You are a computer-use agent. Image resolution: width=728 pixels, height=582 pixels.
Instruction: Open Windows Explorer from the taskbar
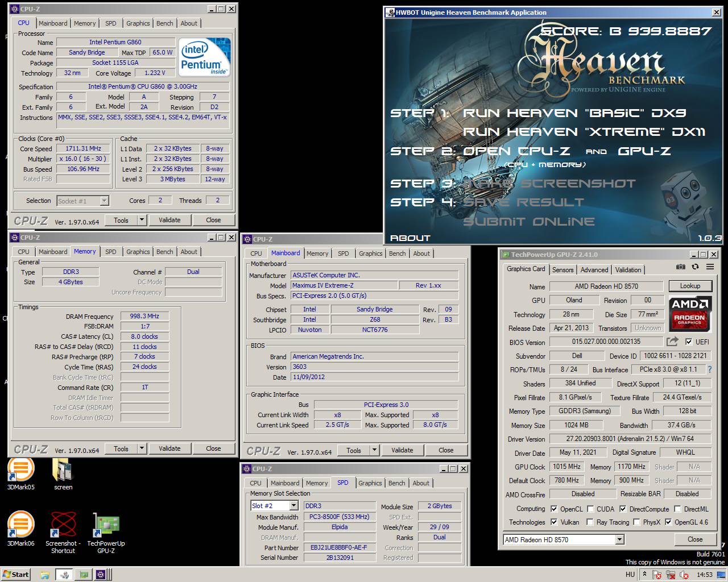pos(45,575)
